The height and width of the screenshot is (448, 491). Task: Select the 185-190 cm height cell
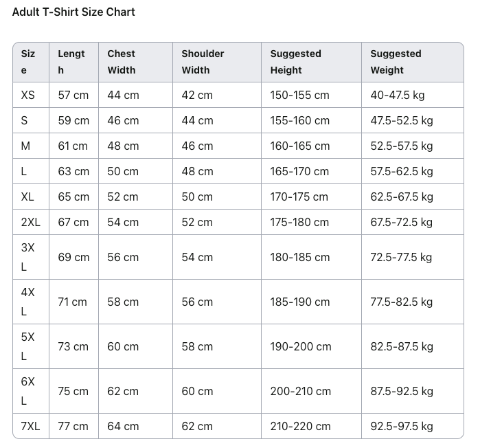tap(300, 302)
